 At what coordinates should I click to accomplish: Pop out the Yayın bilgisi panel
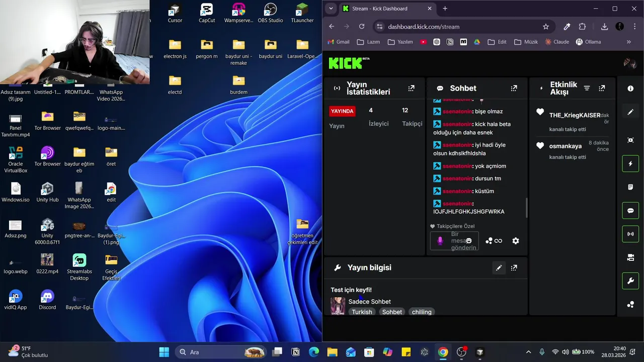514,268
